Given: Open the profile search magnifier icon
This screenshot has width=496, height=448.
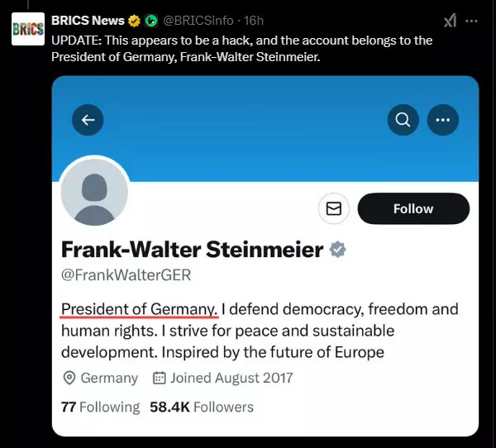Looking at the screenshot, I should 403,120.
